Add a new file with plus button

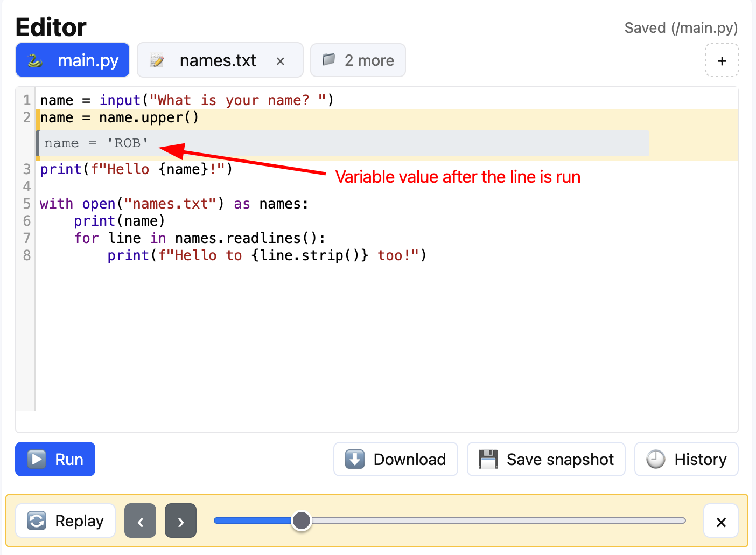tap(722, 61)
